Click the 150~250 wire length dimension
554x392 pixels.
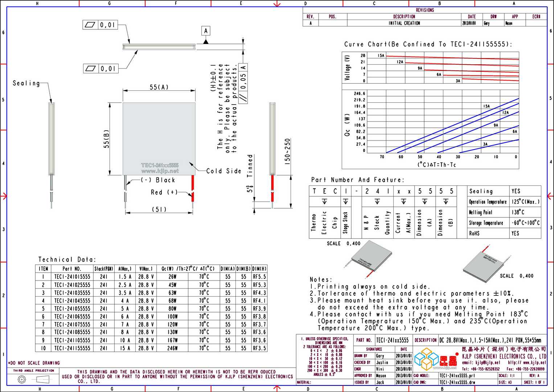[287, 152]
